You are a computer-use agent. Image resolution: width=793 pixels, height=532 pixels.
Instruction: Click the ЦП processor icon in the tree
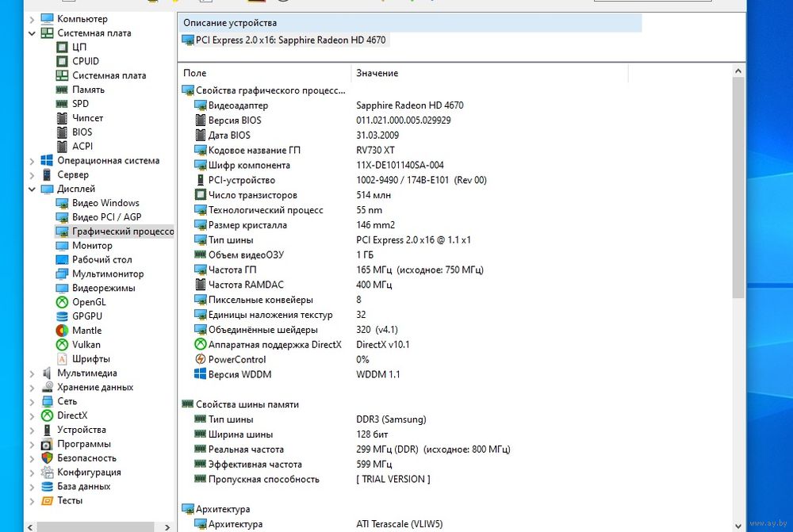point(62,47)
